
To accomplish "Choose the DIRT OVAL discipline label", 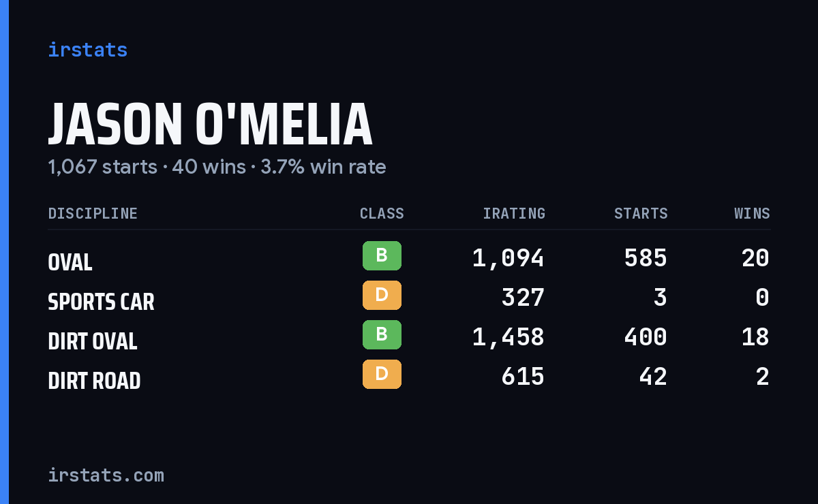I will [x=93, y=341].
